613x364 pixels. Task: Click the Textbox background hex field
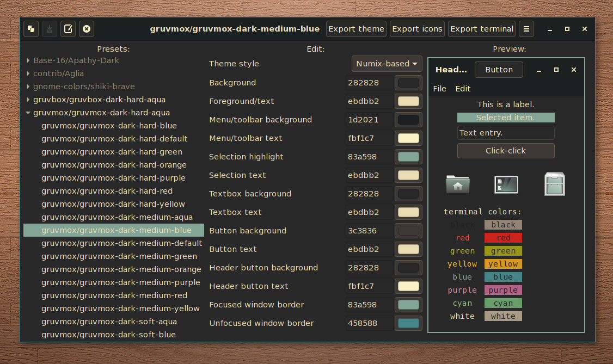click(370, 194)
